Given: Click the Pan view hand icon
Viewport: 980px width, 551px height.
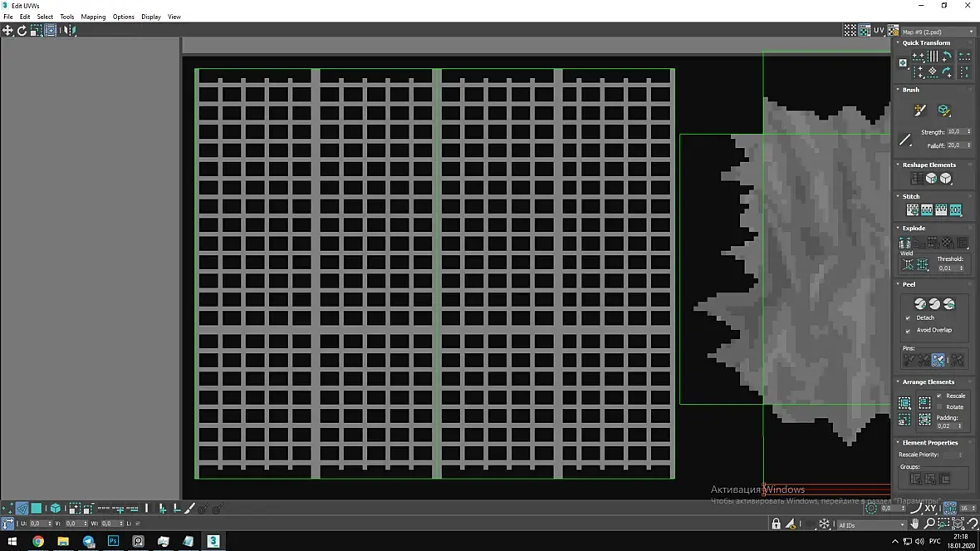Looking at the screenshot, I should pyautogui.click(x=915, y=524).
